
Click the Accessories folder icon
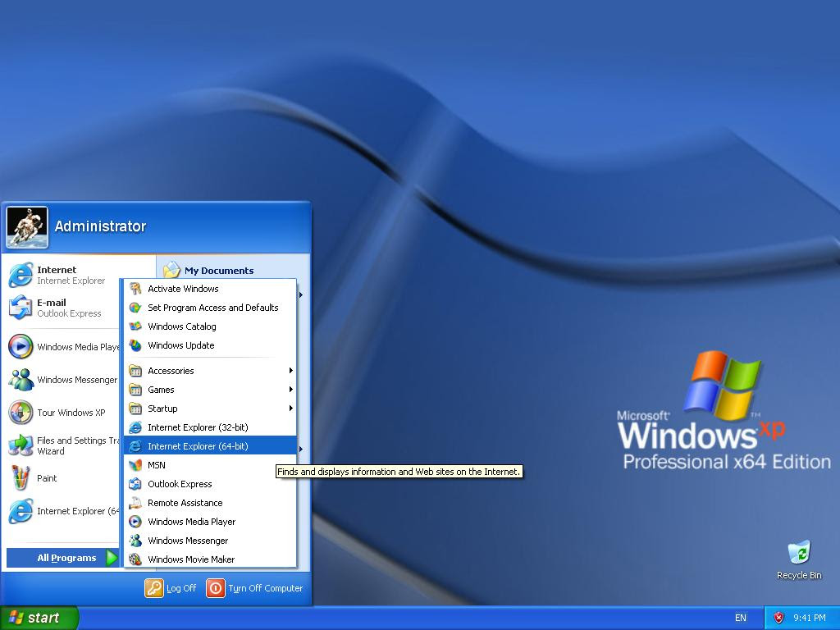click(135, 371)
